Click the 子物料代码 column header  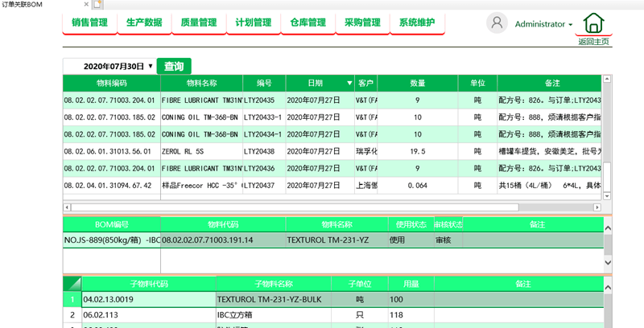coord(149,284)
